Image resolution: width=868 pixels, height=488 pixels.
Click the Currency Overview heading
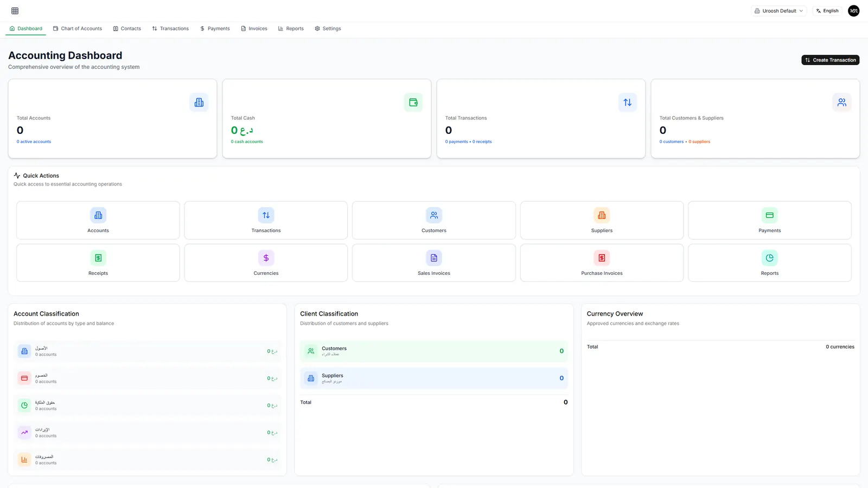(615, 314)
